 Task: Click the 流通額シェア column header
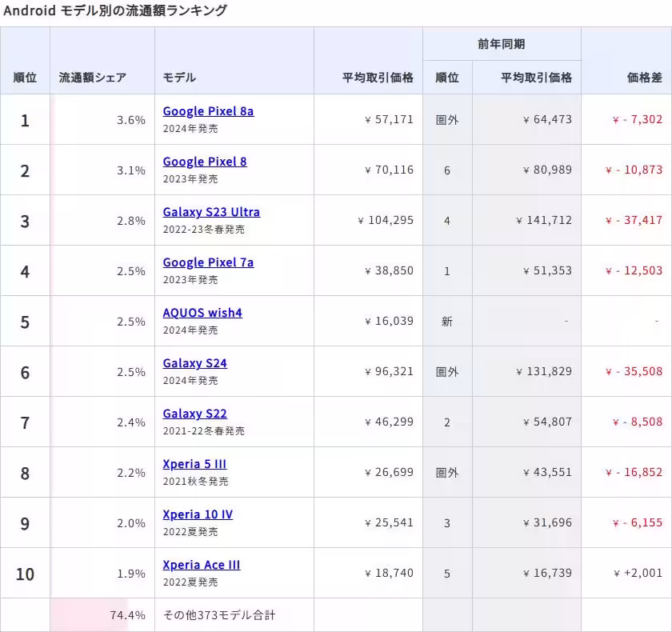tap(92, 78)
